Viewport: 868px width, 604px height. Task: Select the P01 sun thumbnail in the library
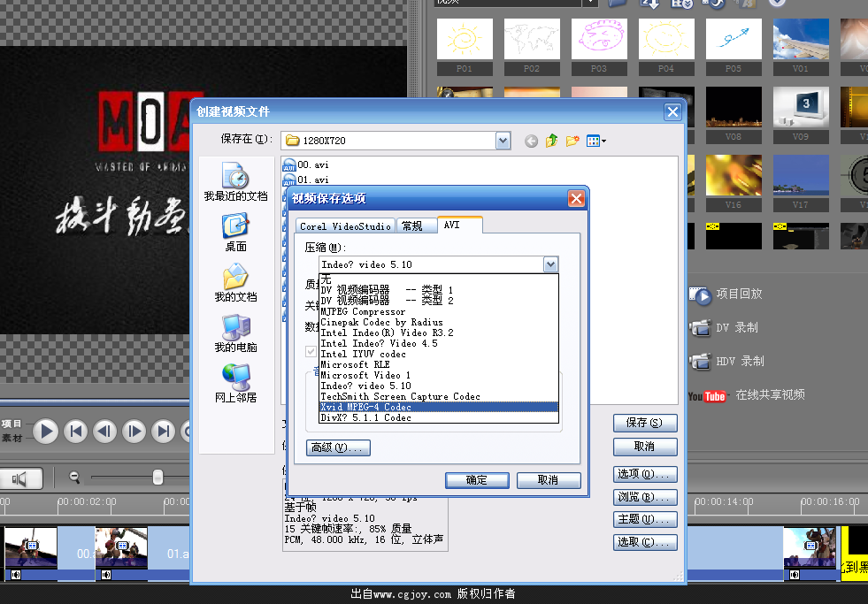(x=465, y=47)
